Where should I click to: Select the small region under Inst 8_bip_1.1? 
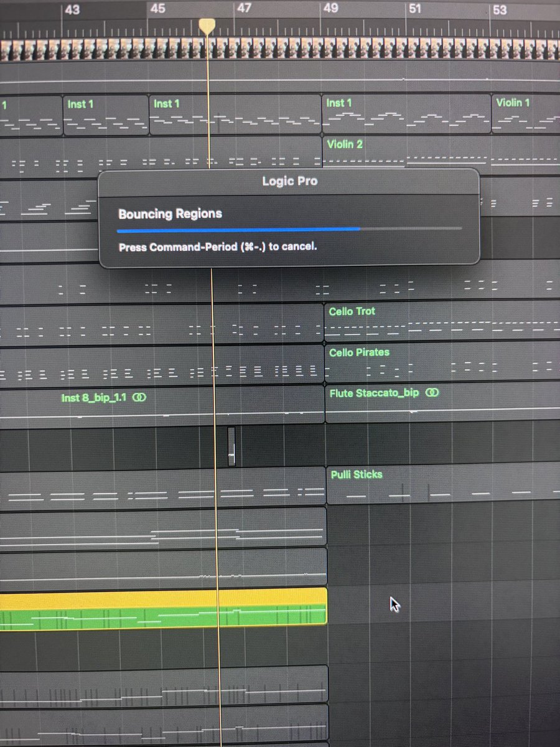tap(231, 446)
